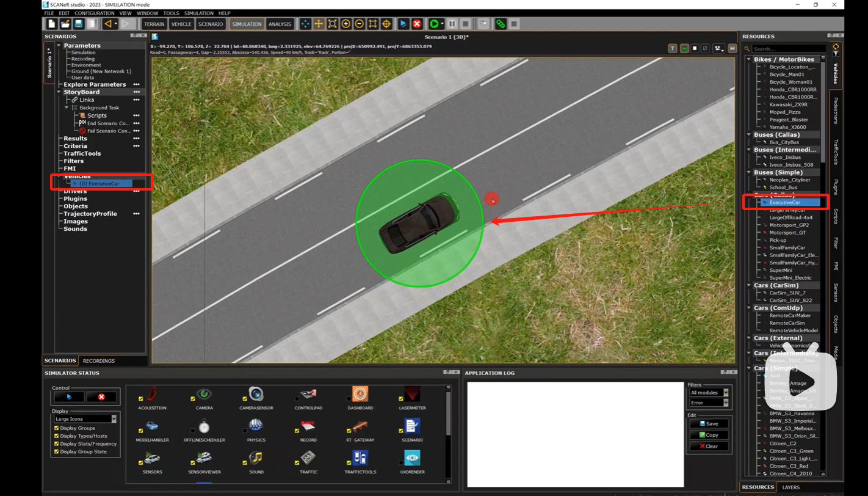Image resolution: width=868 pixels, height=496 pixels.
Task: Click the PHYSICS module icon
Action: [256, 427]
